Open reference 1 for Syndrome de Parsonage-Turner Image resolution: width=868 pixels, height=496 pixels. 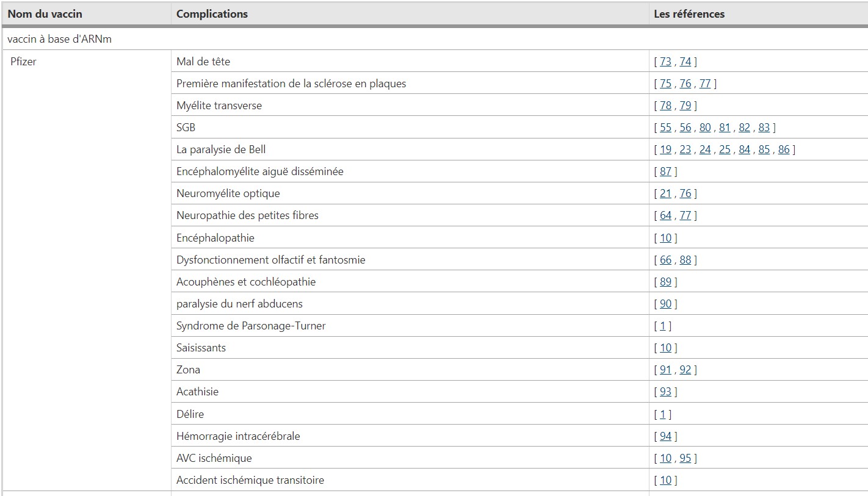tap(663, 326)
